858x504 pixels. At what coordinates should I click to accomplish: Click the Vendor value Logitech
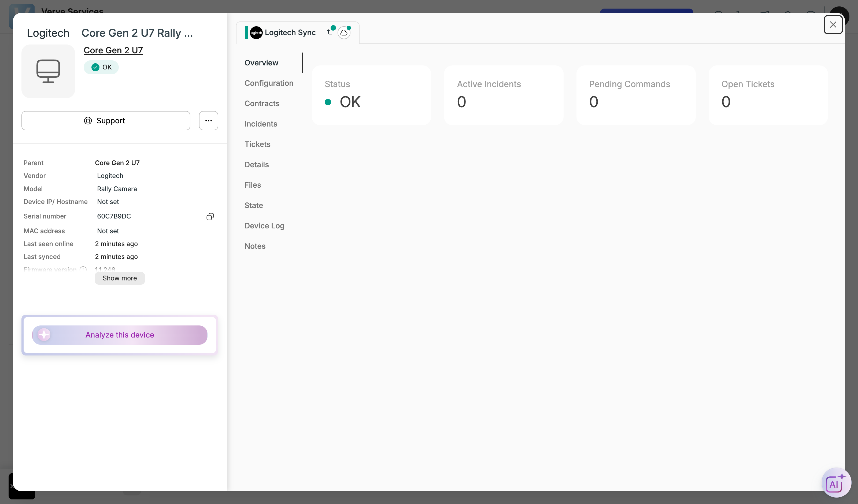coord(110,176)
